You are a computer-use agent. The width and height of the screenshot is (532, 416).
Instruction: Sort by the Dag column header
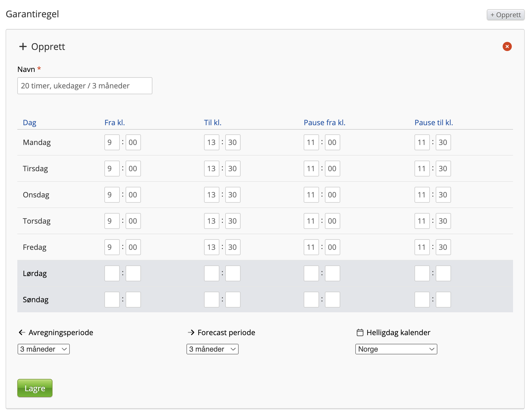(30, 123)
